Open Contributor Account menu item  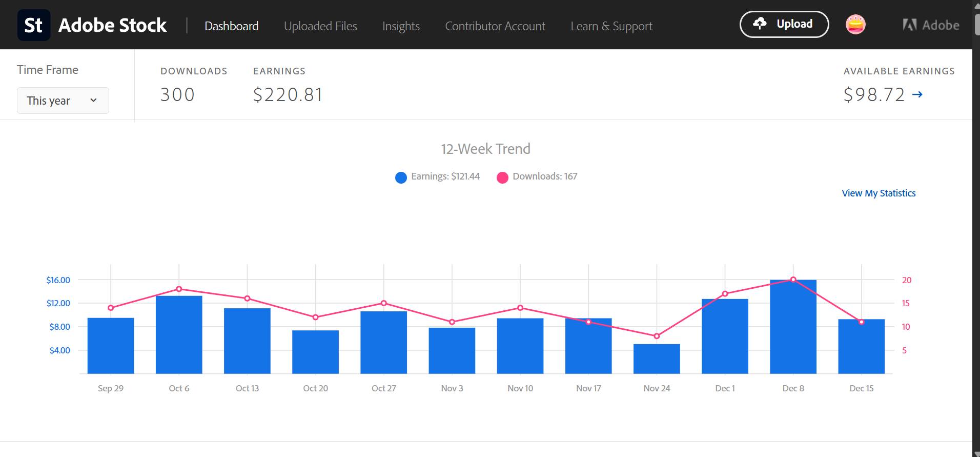[x=495, y=26]
